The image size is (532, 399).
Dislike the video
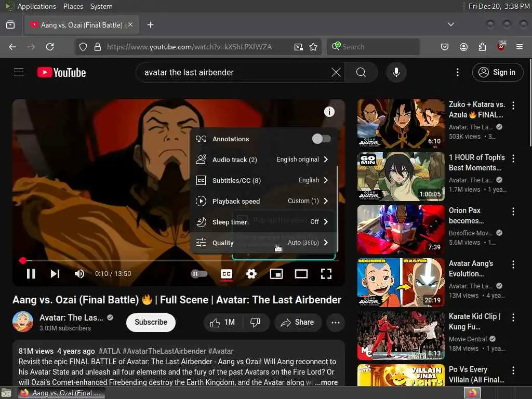click(x=256, y=322)
